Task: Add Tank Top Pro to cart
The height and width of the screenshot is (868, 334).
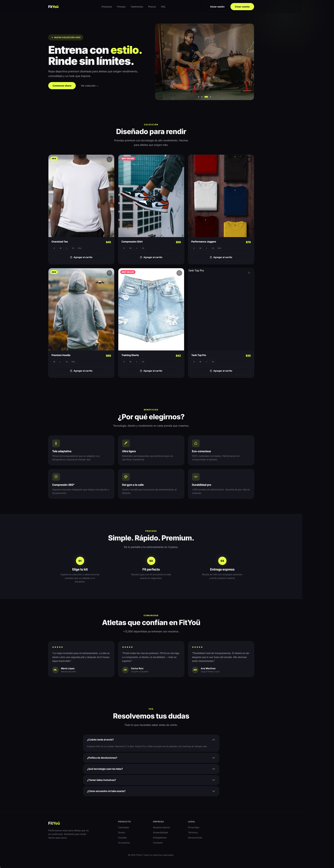Action: (221, 371)
